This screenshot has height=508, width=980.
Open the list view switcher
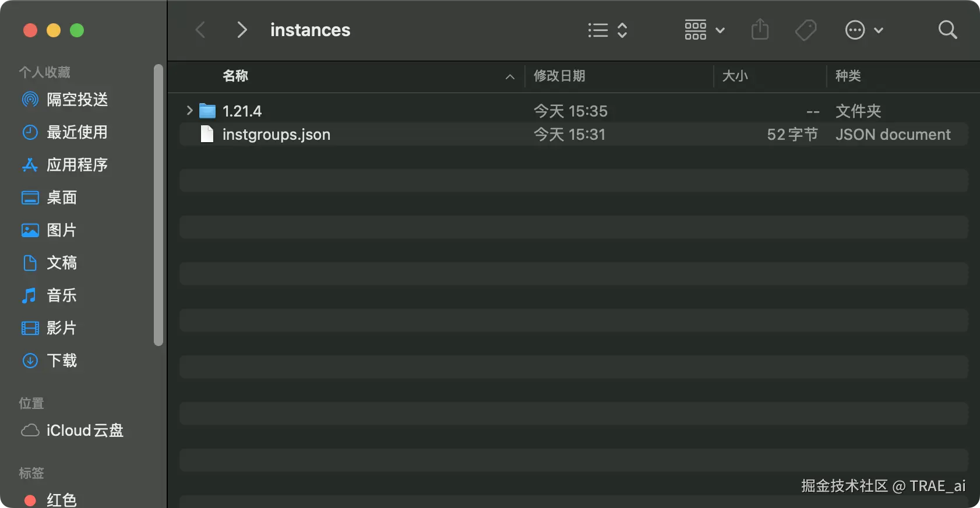point(607,30)
